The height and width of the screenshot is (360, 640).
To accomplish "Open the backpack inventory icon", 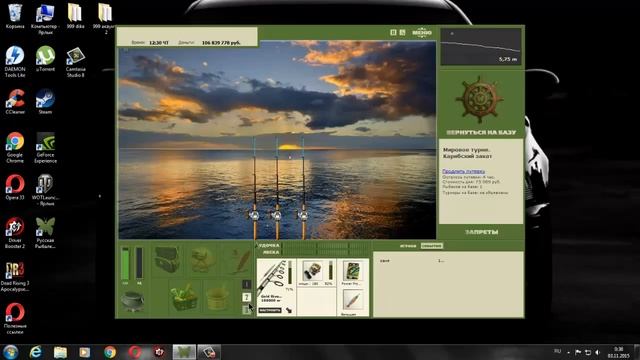I will click(x=167, y=260).
